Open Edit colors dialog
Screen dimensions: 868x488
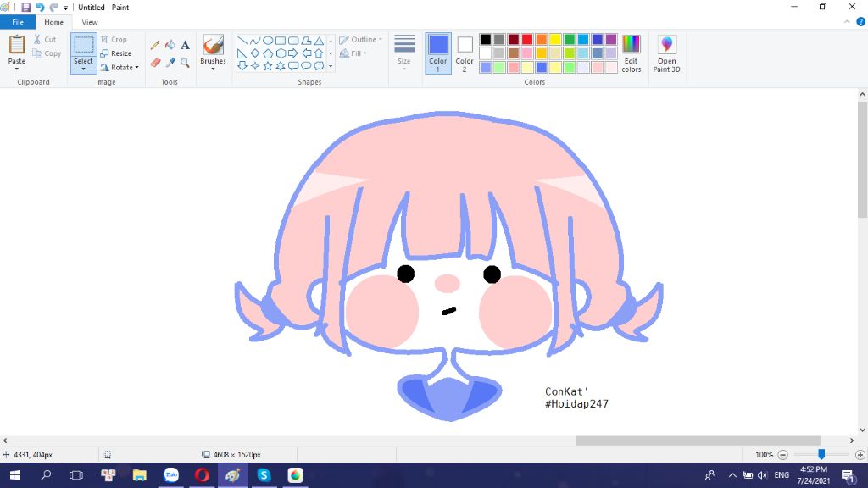click(x=631, y=53)
